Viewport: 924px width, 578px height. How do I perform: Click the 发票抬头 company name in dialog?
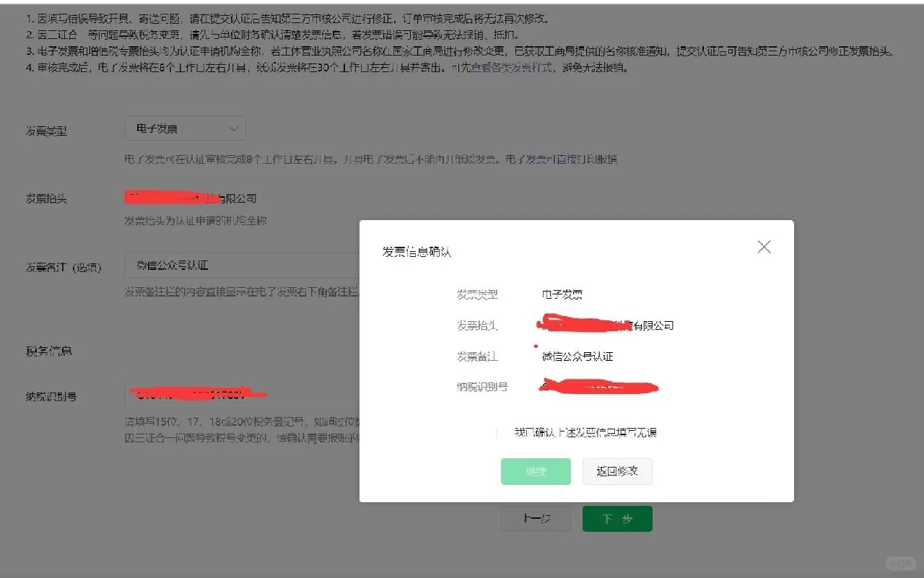pos(608,325)
